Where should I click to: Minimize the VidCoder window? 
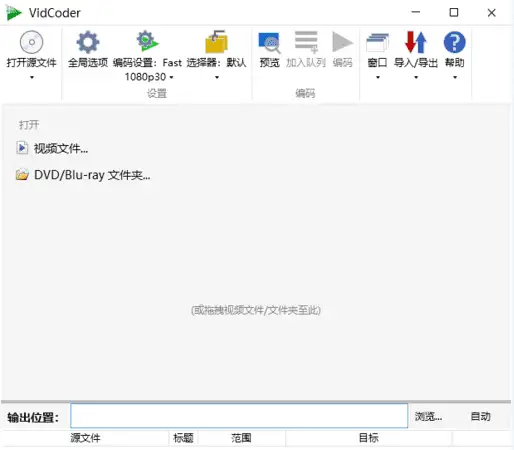416,13
